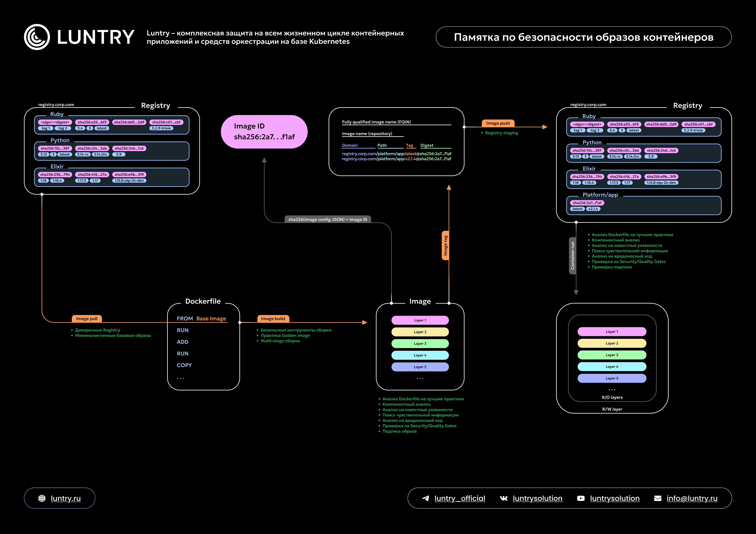
Task: Click pink Layer 1 bar above R/O layers
Action: click(x=612, y=331)
